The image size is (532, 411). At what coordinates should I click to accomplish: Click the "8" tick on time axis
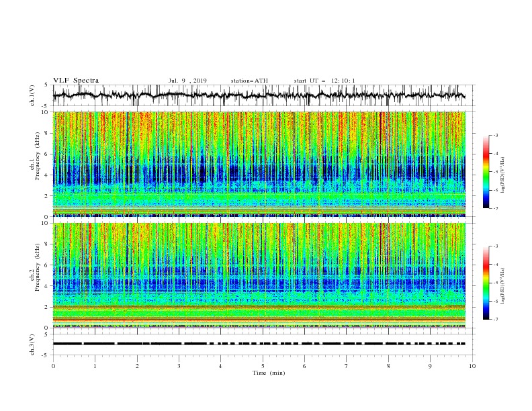[x=388, y=366]
